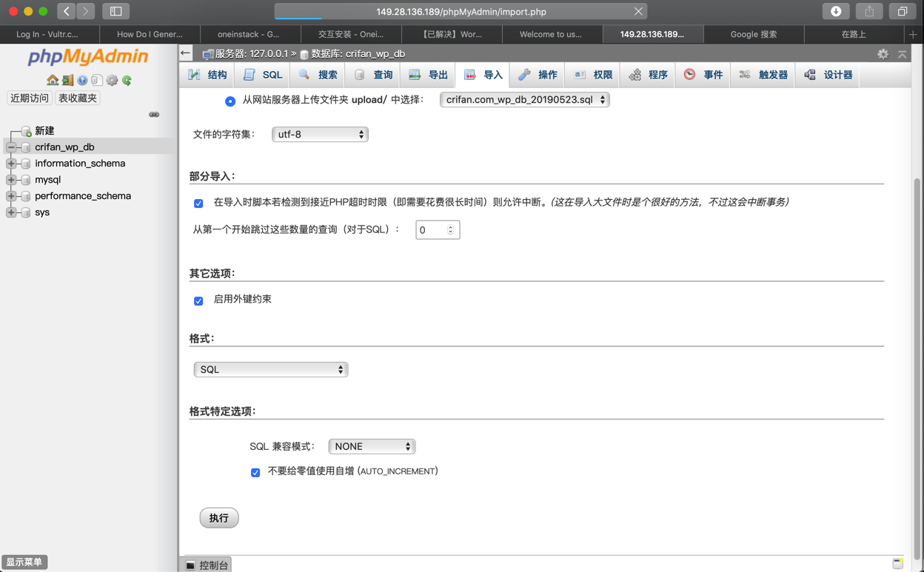Open the utf-8 character set dropdown
This screenshot has width=924, height=572.
[x=320, y=135]
